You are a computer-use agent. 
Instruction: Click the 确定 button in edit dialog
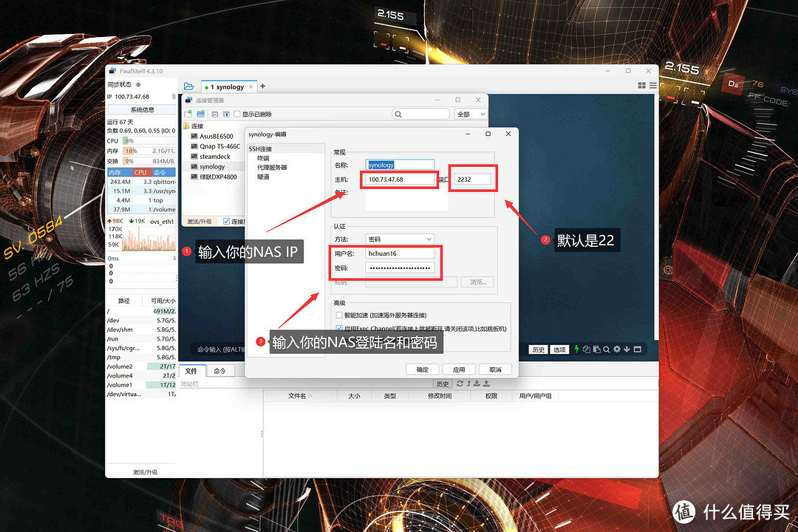click(x=422, y=369)
